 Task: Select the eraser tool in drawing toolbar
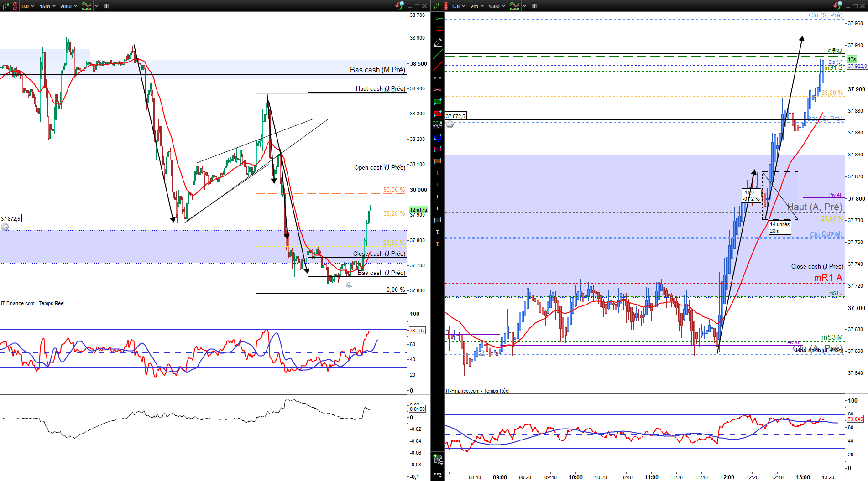tap(438, 42)
